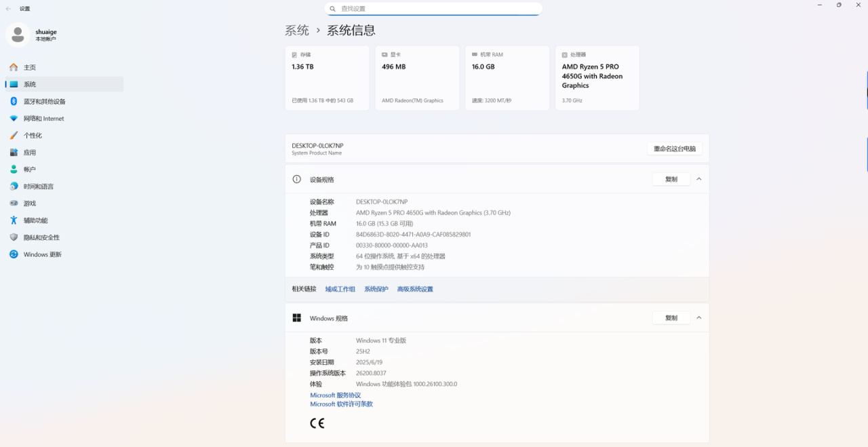
Task: Click the 版本 value Windows 11 专业版
Action: (x=381, y=341)
